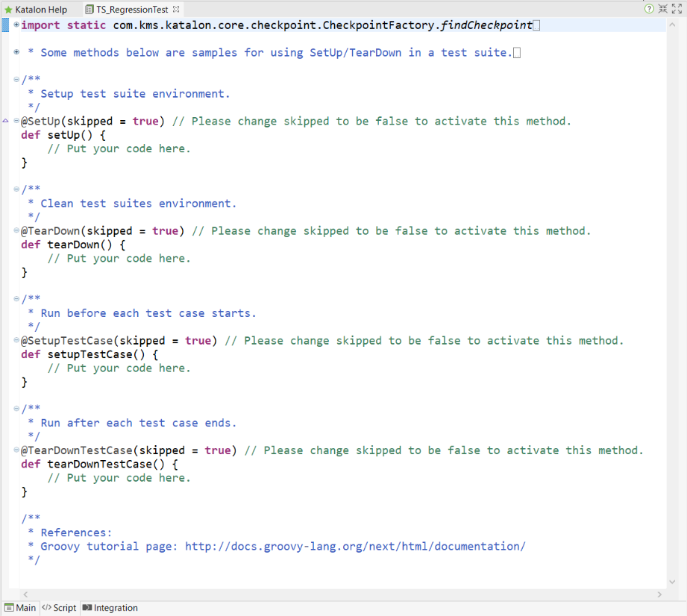This screenshot has height=616, width=687.
Task: Collapse the Run after each test case comment
Action: tap(16, 409)
